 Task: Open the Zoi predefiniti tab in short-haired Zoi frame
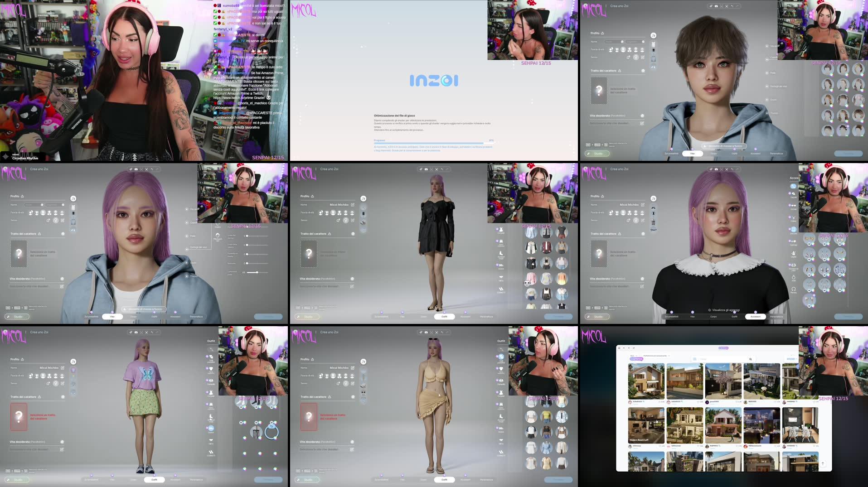(x=671, y=154)
